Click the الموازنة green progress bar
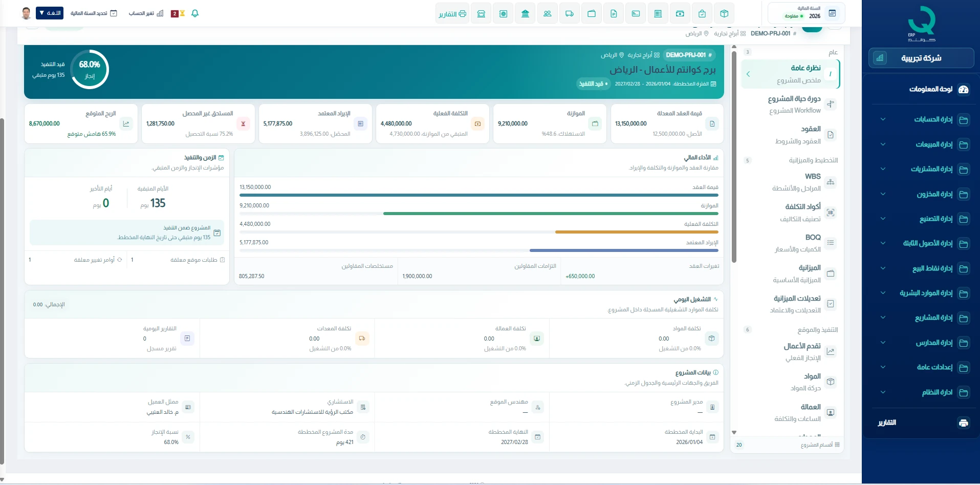980x485 pixels. pyautogui.click(x=551, y=214)
